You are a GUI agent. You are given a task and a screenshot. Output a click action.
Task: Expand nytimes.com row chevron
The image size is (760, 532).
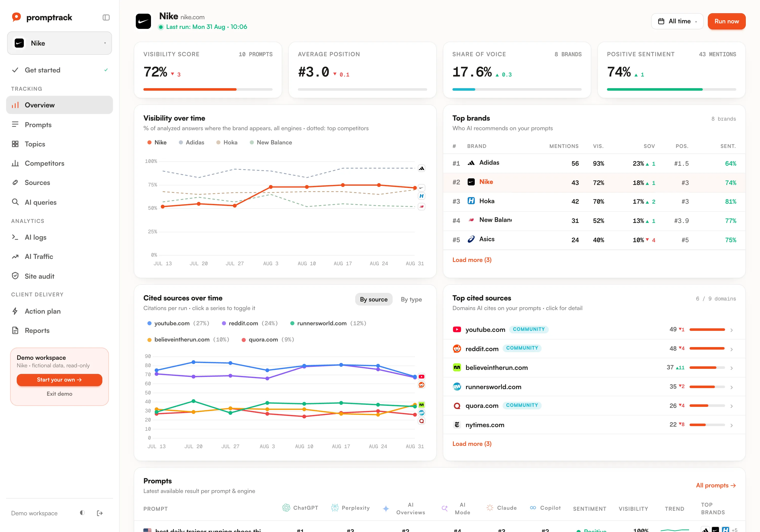(731, 425)
